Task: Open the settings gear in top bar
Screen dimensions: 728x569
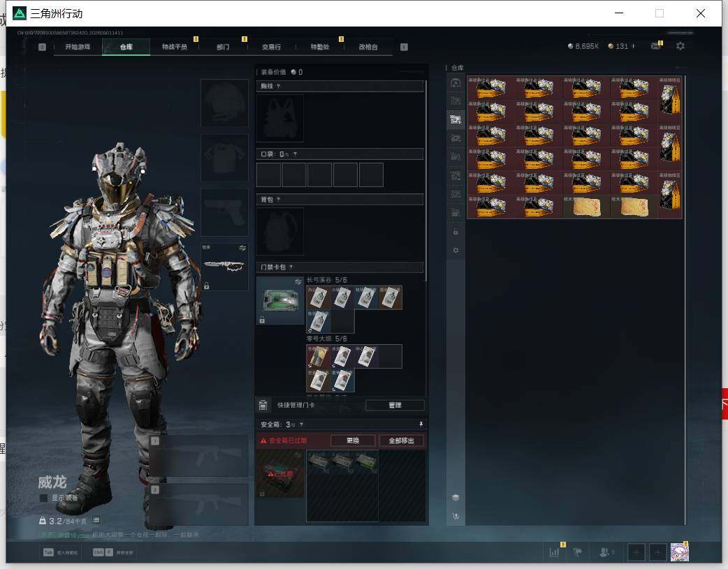Action: (680, 46)
